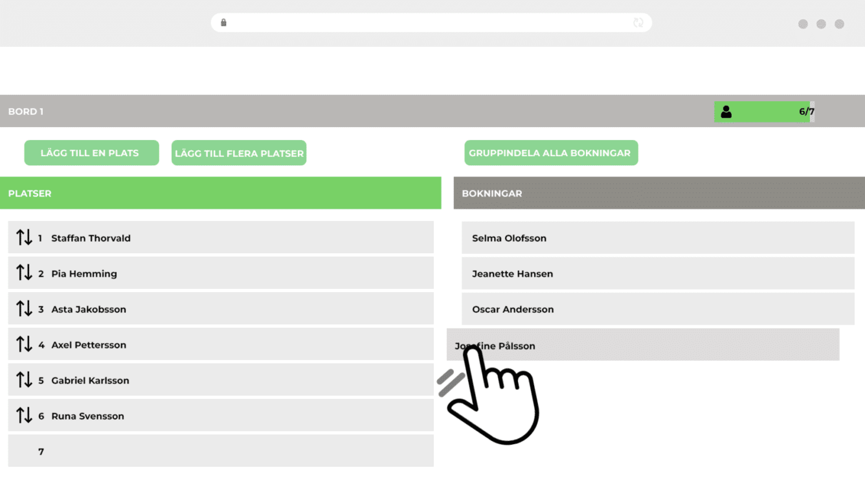Click the lock icon in the browser bar
Screen dimensions: 865x504
point(223,22)
